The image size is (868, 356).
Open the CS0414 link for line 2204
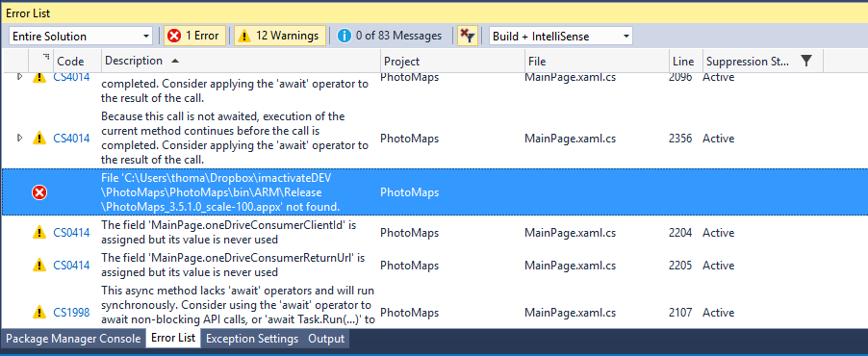click(71, 233)
